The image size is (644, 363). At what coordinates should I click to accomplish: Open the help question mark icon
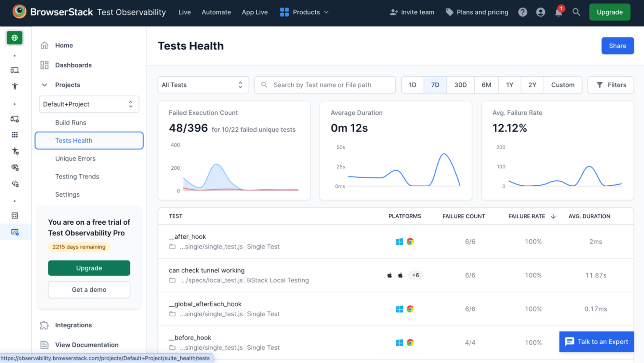[x=522, y=12]
